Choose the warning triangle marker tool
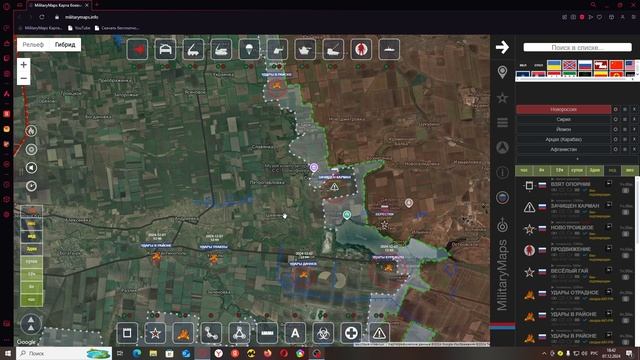 (379, 333)
